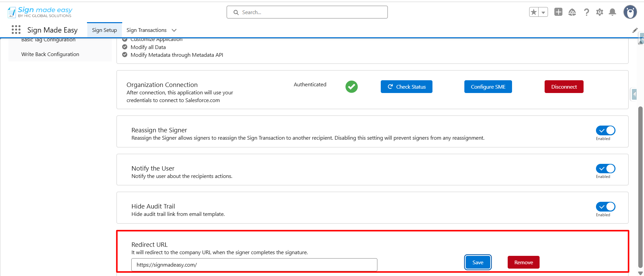Click the Modify all Data check icon
Viewport: 644px width, 276px height.
(125, 47)
